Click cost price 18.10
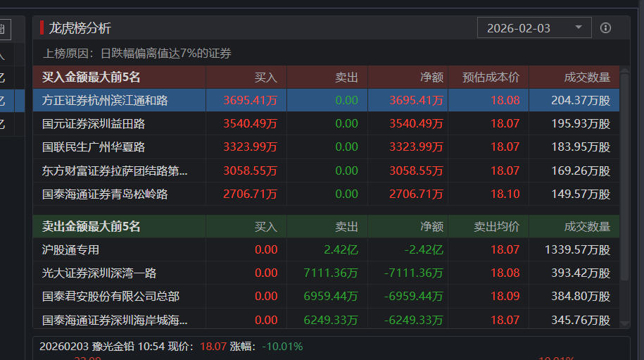Viewport: 644px width, 360px height. pos(505,194)
